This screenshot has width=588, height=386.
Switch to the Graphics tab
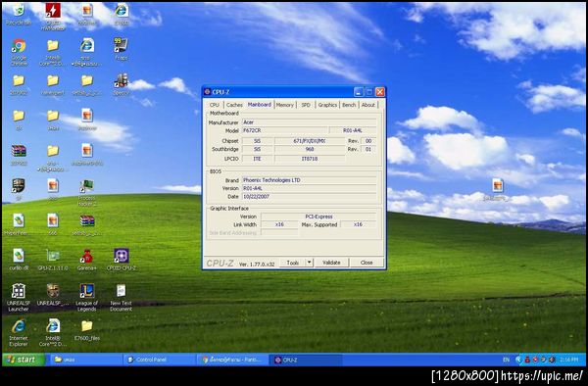(327, 105)
